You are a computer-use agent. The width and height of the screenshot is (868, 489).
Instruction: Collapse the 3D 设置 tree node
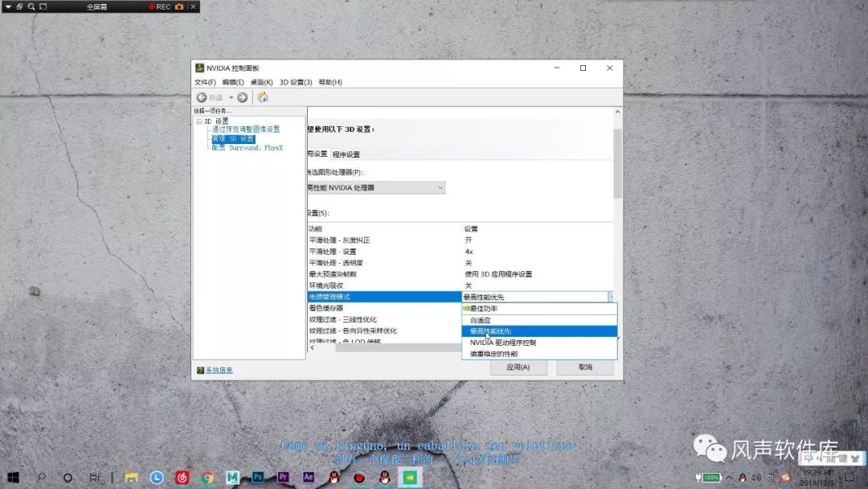pos(199,120)
